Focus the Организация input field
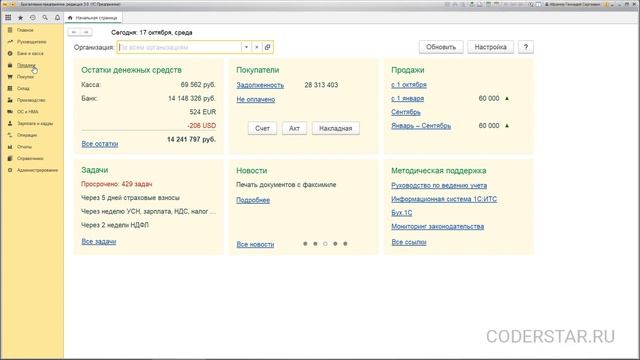The width and height of the screenshot is (640, 360). pyautogui.click(x=179, y=47)
